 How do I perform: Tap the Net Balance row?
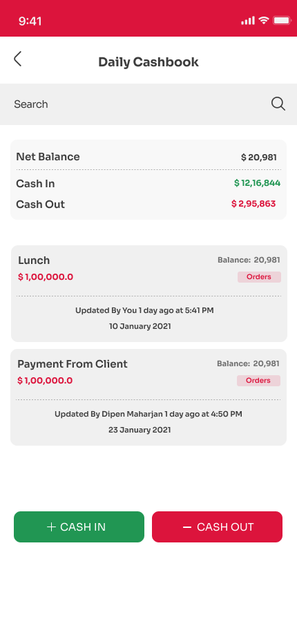(148, 157)
